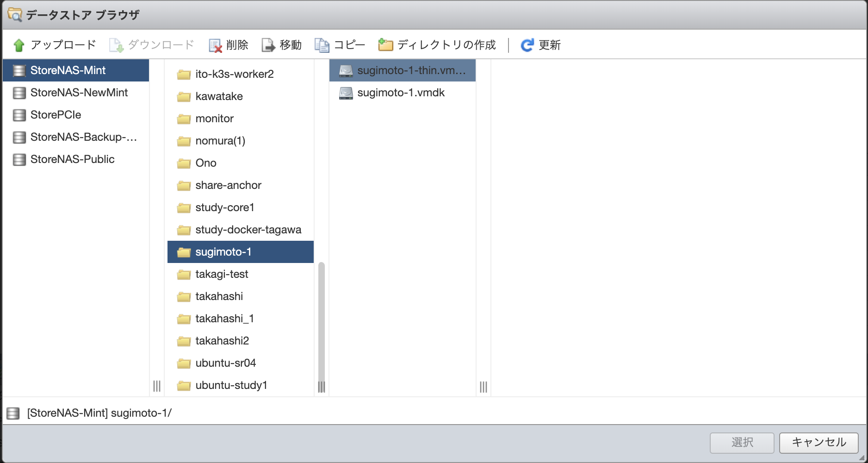The width and height of the screenshot is (868, 463).
Task: Open the ito-k3s-worker2 folder
Action: 234,74
